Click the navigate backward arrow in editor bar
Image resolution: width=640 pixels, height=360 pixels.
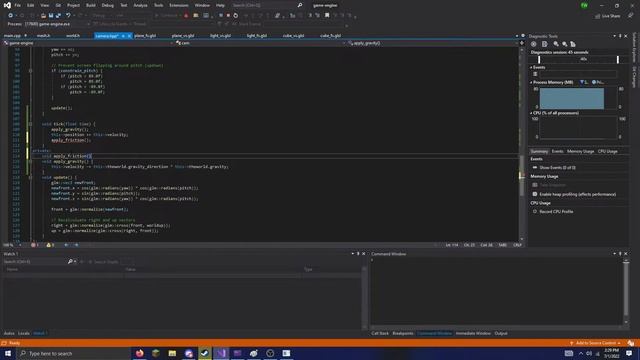point(66,245)
